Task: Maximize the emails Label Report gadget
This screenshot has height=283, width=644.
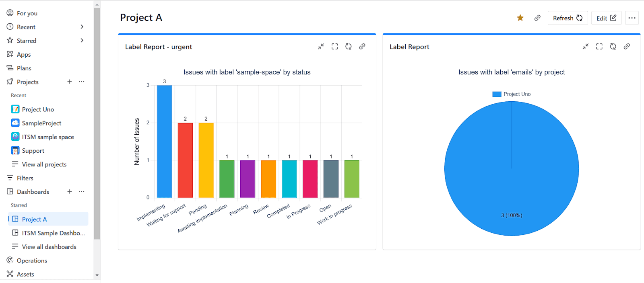Action: (599, 47)
